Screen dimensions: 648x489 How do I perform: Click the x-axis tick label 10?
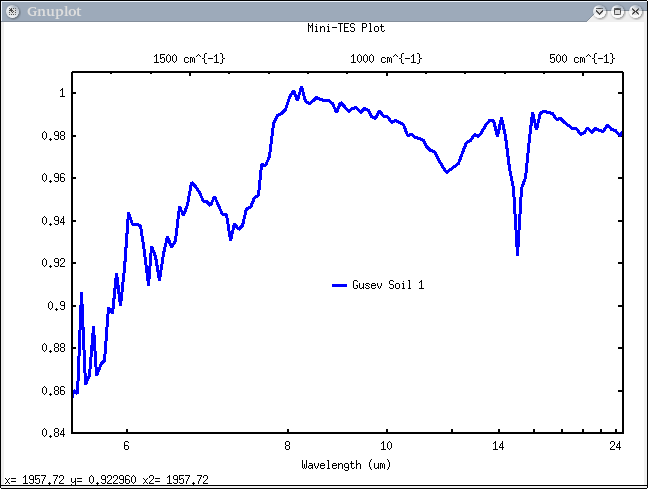click(386, 446)
